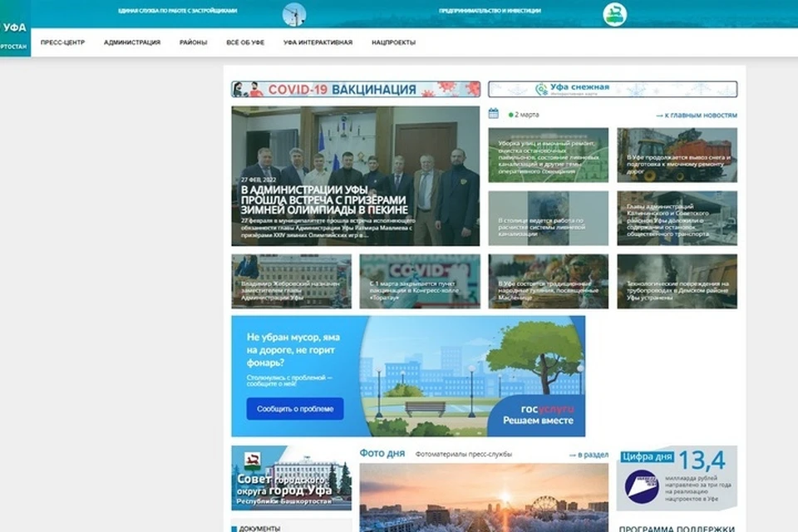Open the ПРЕСС-ЦЕНТР menu
The width and height of the screenshot is (798, 532).
tap(62, 42)
